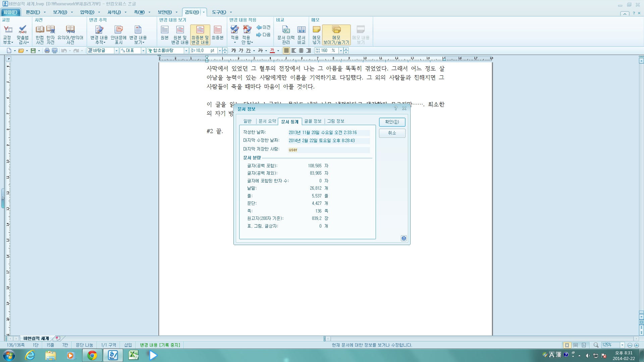
Task: Open the font name dropdown (함초롬바탕)
Action: pos(186,51)
